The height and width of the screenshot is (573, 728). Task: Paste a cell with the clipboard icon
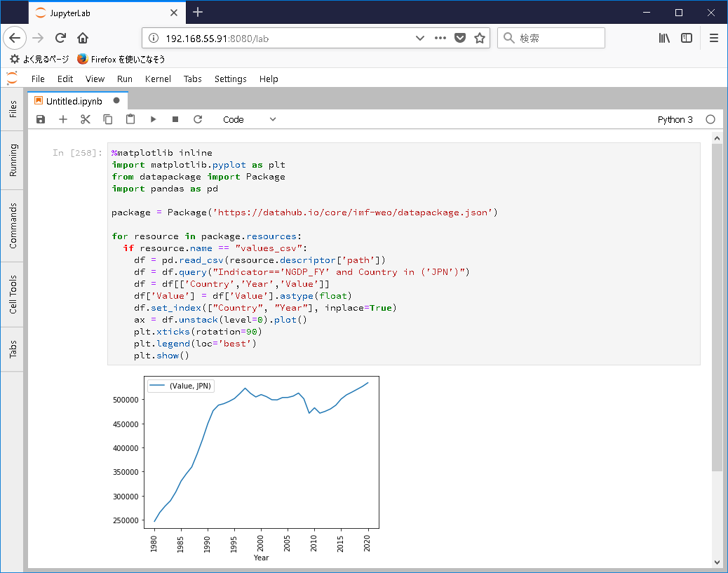coord(130,119)
